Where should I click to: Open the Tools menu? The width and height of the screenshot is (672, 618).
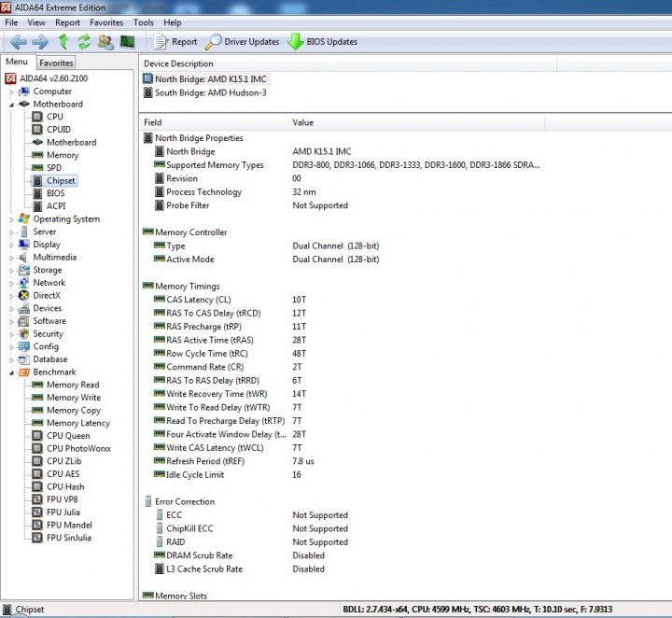click(143, 22)
